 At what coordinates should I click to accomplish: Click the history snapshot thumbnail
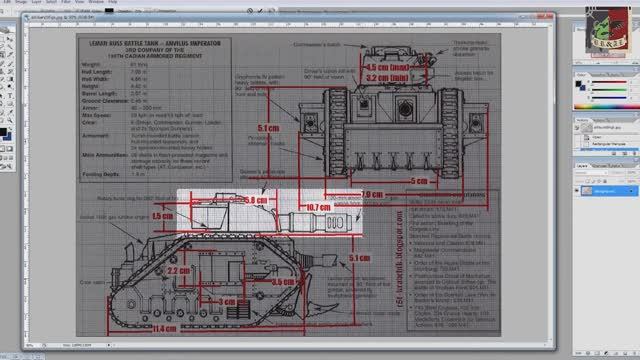pos(587,128)
